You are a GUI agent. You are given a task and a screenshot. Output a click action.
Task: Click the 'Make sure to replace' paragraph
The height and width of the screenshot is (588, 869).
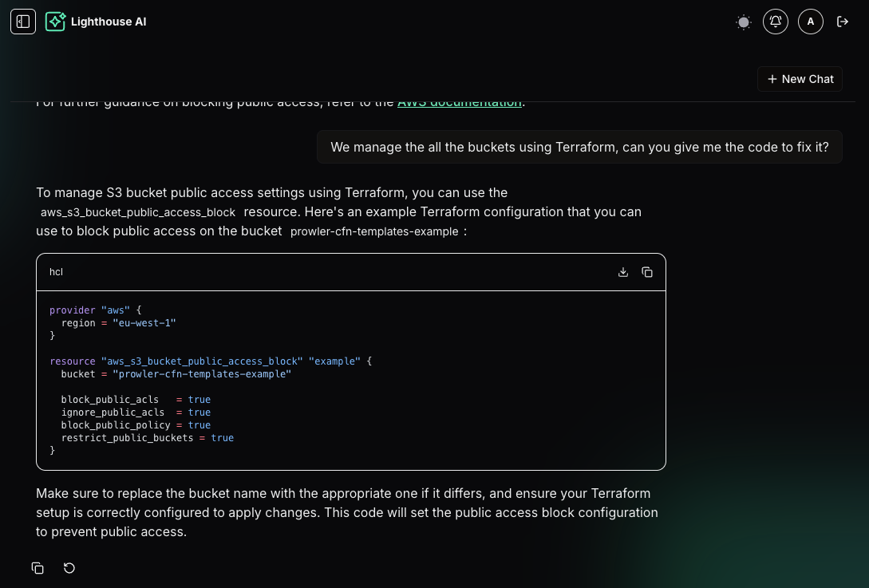tap(347, 513)
